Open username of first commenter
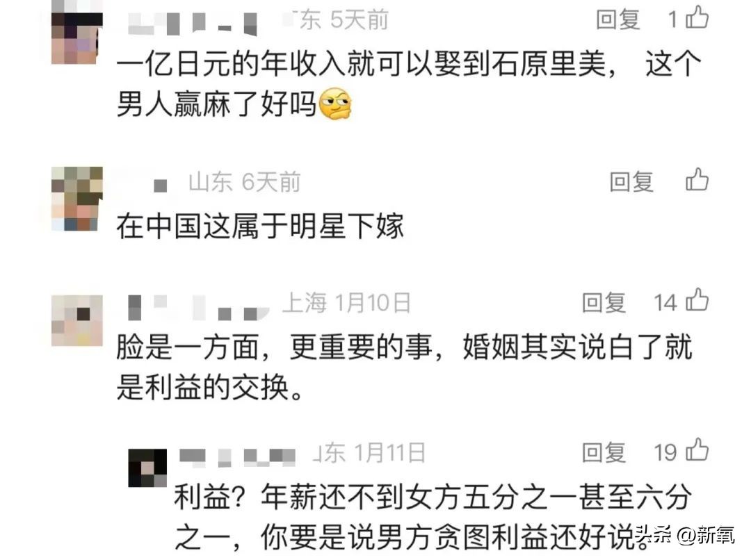This screenshot has width=751, height=560. point(193,23)
